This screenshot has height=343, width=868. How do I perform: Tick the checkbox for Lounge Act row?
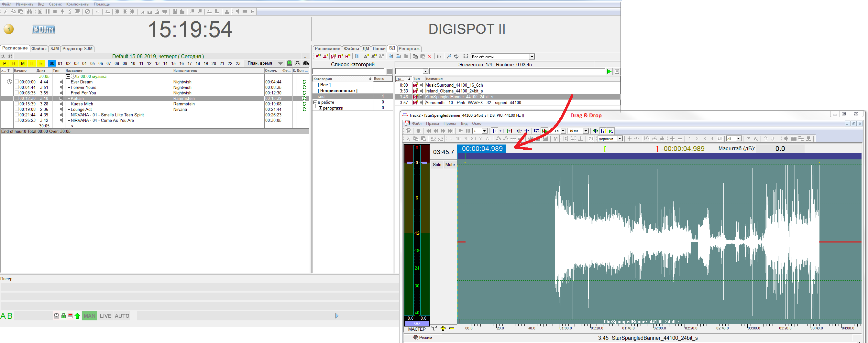(17, 109)
